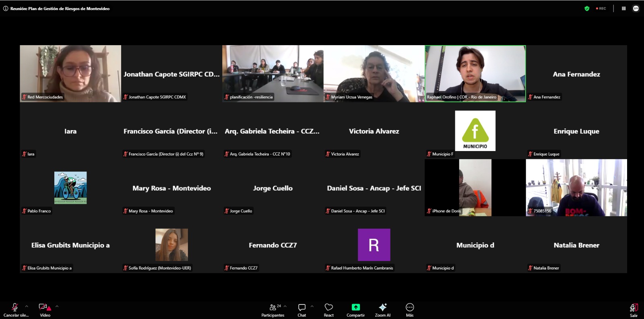Open the grid view layout icon

pyautogui.click(x=623, y=8)
